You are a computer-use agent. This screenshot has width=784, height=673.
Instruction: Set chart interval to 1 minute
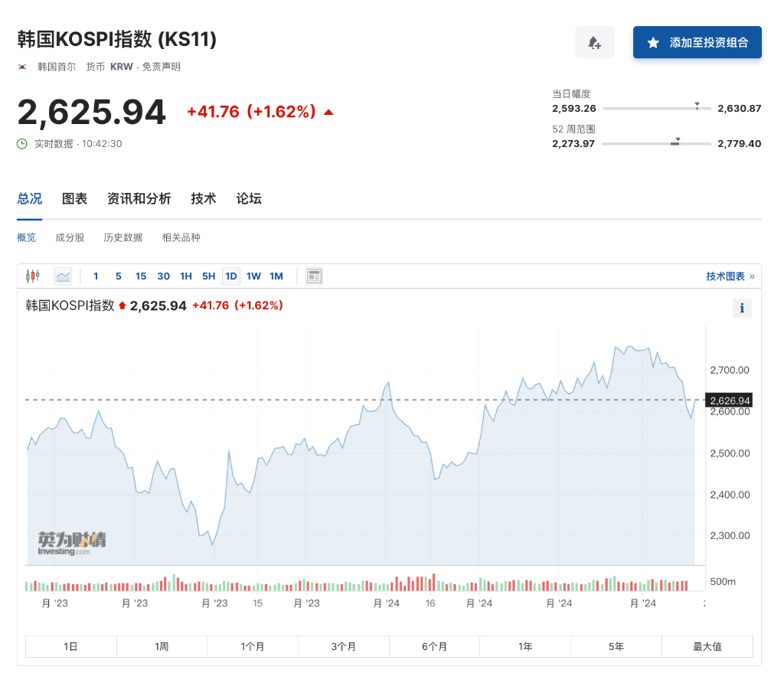96,276
